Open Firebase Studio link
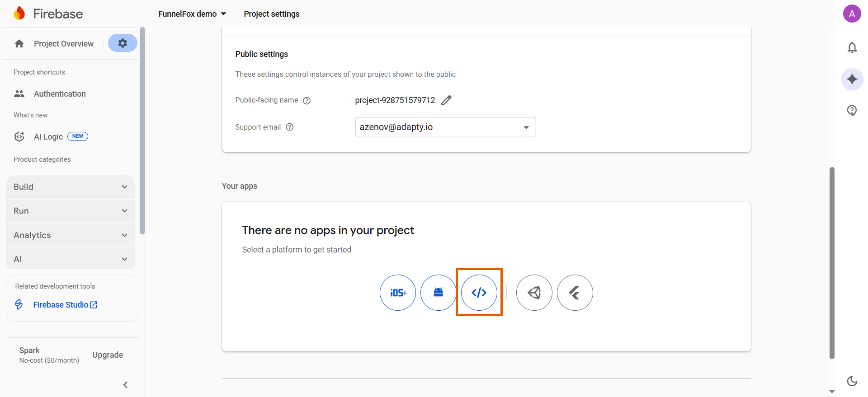Screen dimensions: 868x397 click(x=65, y=305)
